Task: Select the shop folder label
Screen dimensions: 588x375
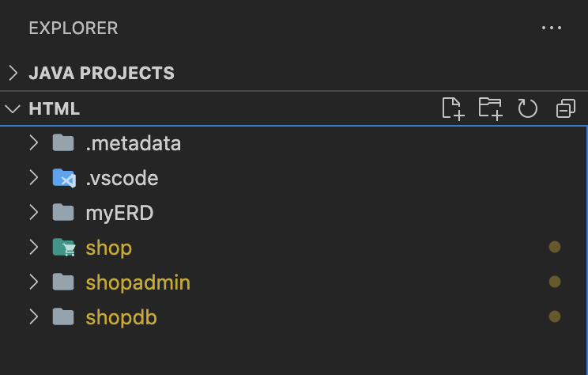Action: click(x=108, y=248)
